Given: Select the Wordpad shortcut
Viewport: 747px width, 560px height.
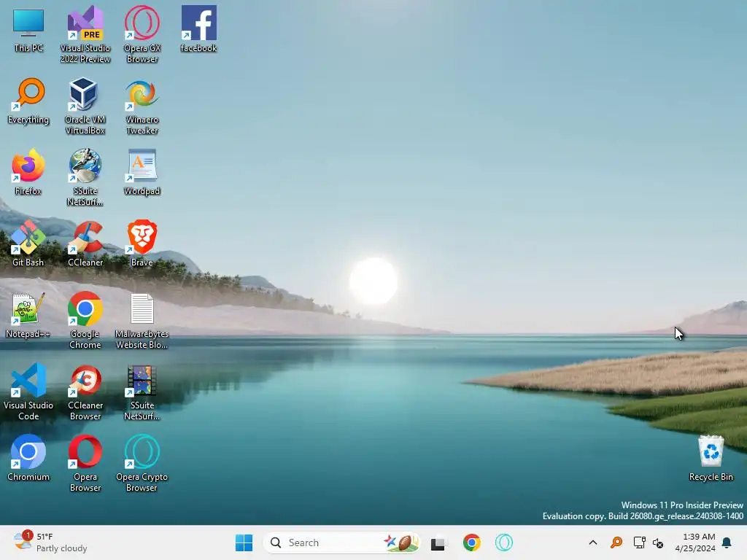Looking at the screenshot, I should (142, 172).
